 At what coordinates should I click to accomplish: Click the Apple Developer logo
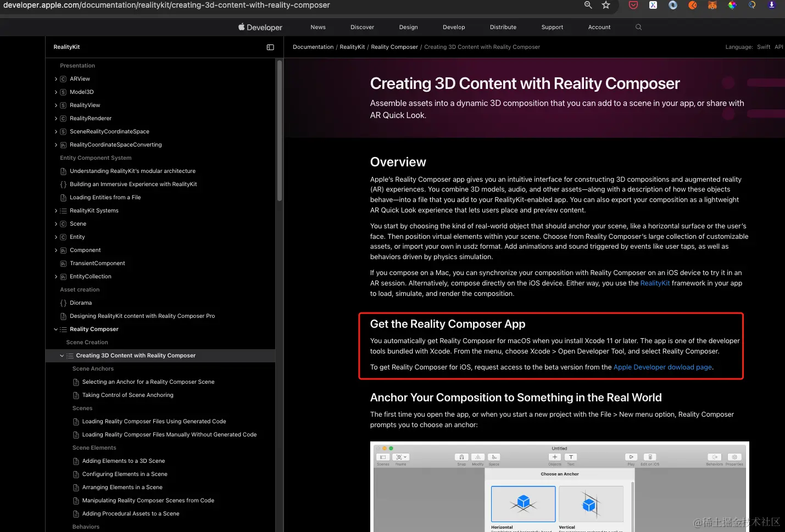[260, 27]
